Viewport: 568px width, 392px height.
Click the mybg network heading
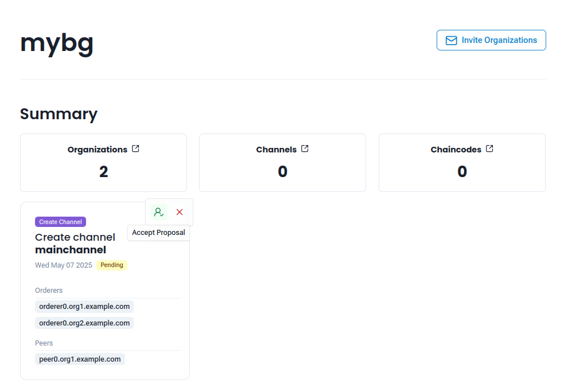57,44
